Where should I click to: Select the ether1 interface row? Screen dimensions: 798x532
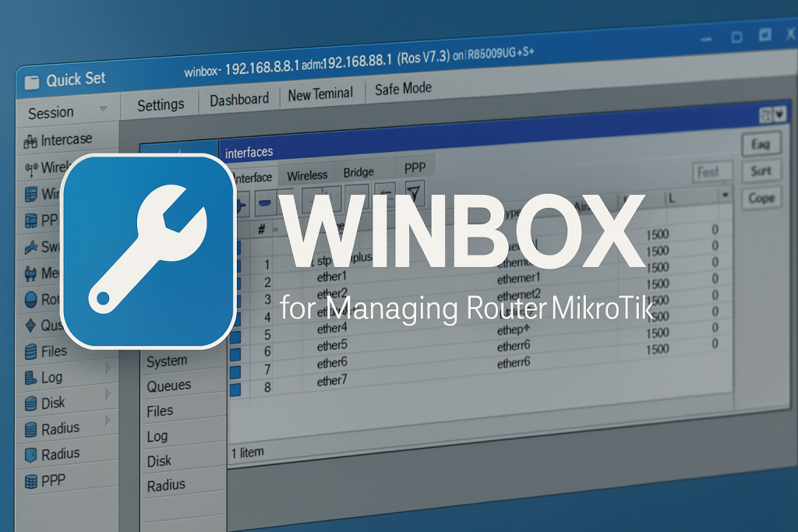331,277
